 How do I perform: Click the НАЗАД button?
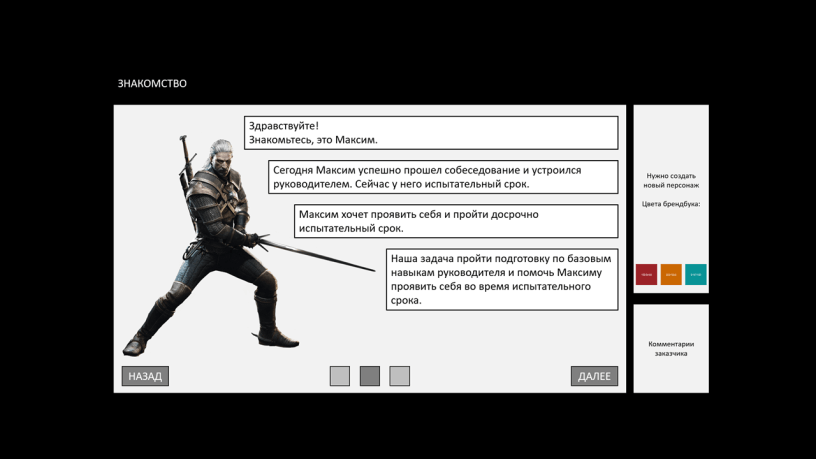click(x=145, y=376)
